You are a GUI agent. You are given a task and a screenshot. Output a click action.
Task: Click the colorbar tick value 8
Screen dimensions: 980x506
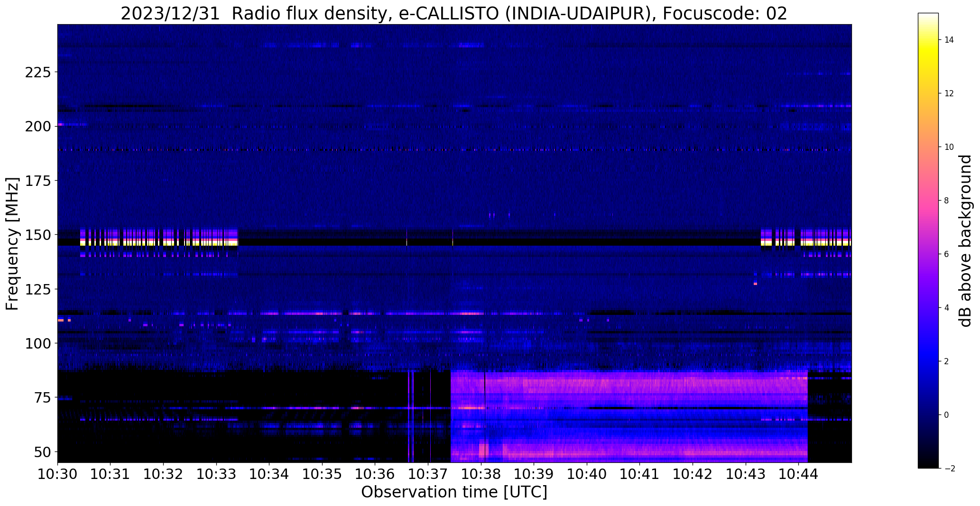(947, 201)
